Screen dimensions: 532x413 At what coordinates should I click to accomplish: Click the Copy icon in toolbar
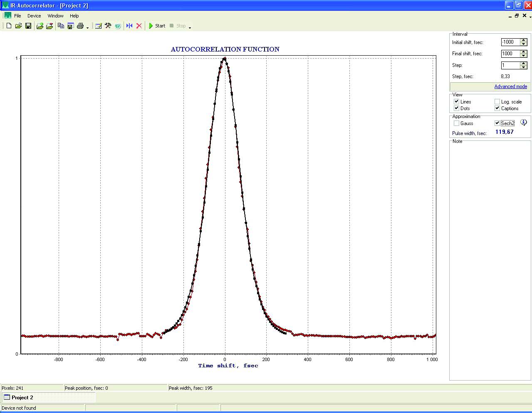click(61, 26)
